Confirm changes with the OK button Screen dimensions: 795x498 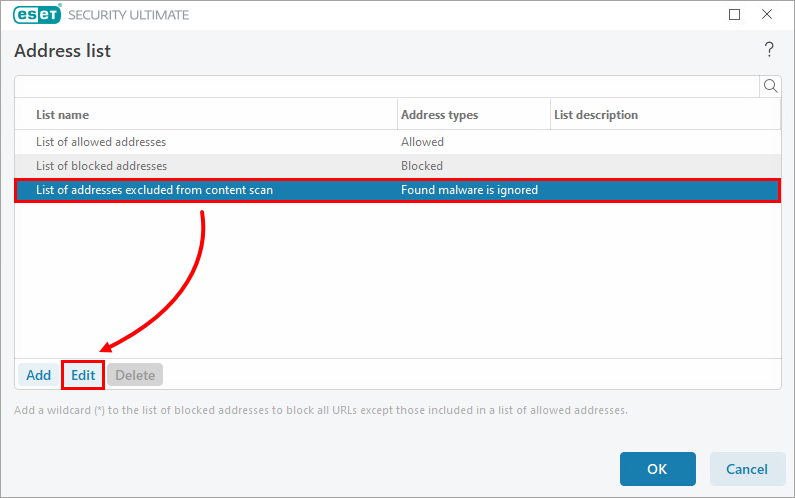coord(657,469)
